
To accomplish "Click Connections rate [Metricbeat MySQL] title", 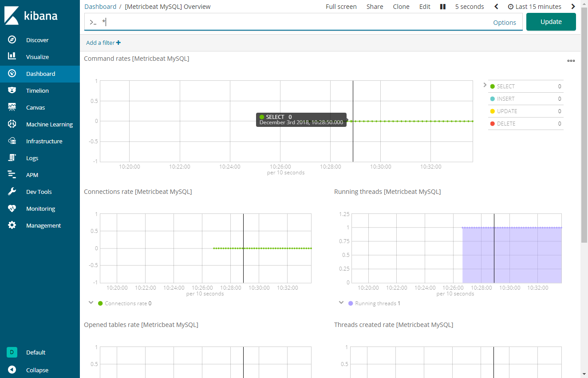I will 138,192.
